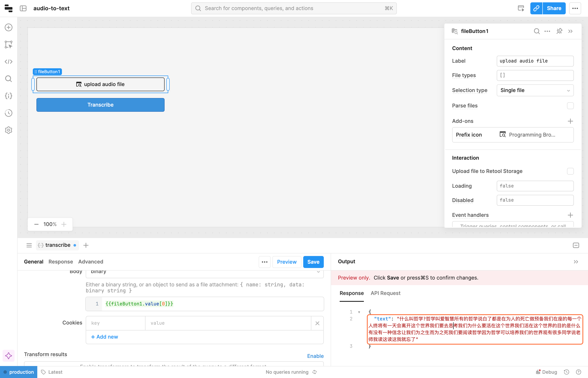This screenshot has height=378, width=588.
Task: Switch to the API Request tab
Action: coord(385,293)
